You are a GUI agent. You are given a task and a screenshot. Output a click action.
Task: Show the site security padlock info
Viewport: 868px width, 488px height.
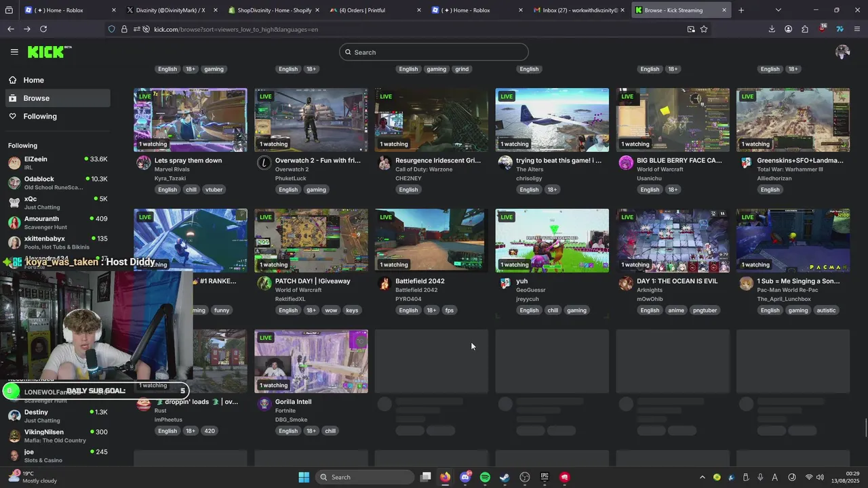124,29
